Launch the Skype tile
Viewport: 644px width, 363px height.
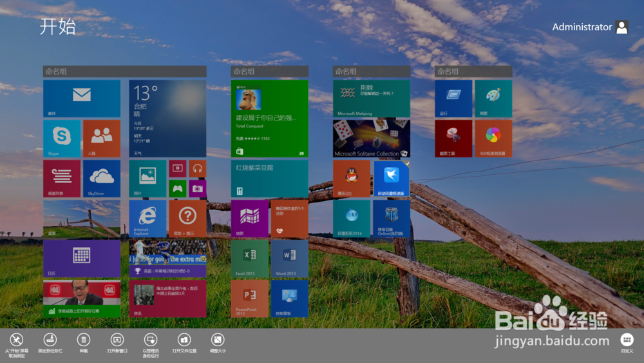tap(62, 139)
